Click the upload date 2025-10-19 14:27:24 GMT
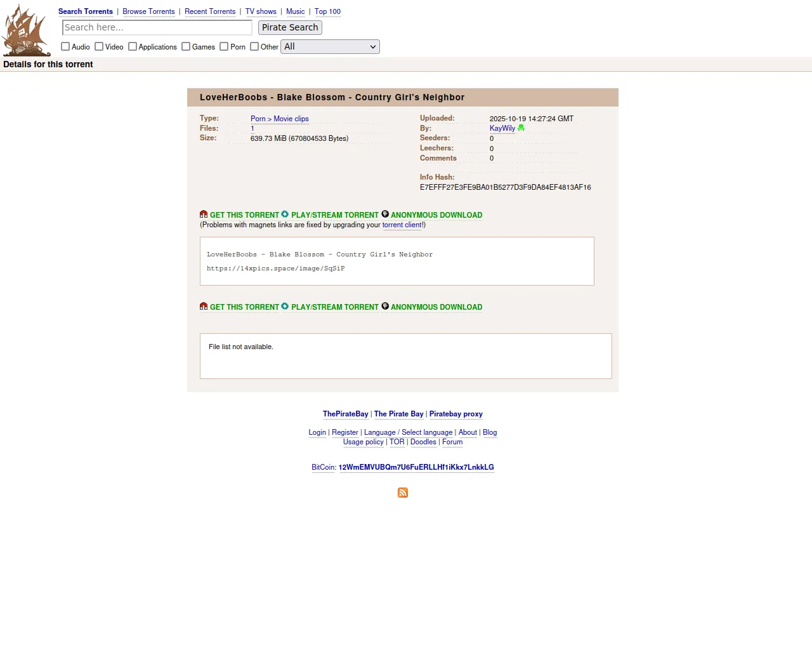The width and height of the screenshot is (812, 650). [x=532, y=119]
